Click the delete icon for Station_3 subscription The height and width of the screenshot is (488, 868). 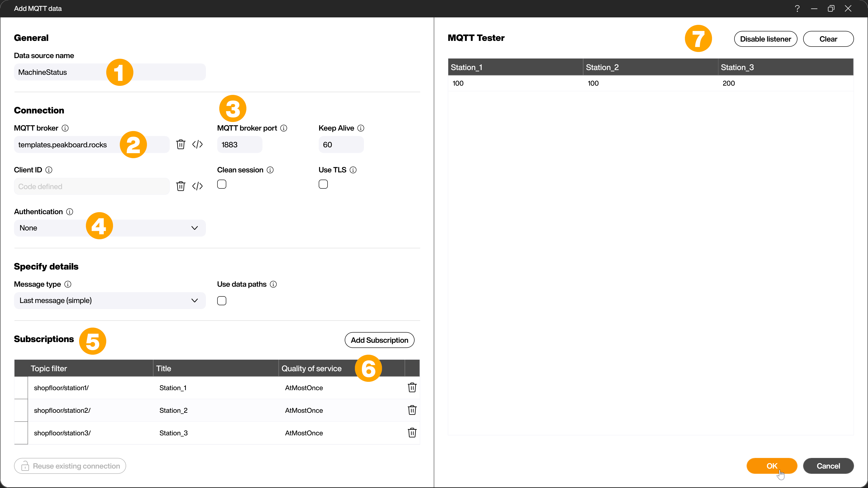(412, 433)
